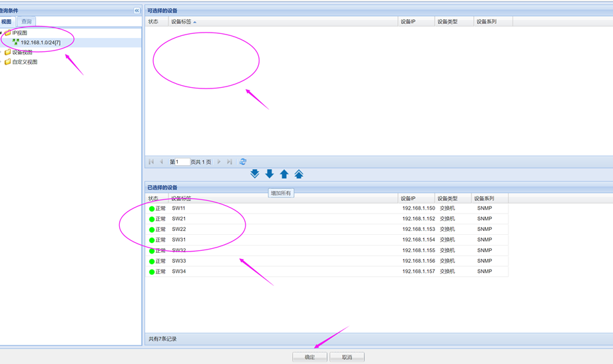This screenshot has width=613, height=364.
Task: Add all devices with double down arrow
Action: [254, 174]
